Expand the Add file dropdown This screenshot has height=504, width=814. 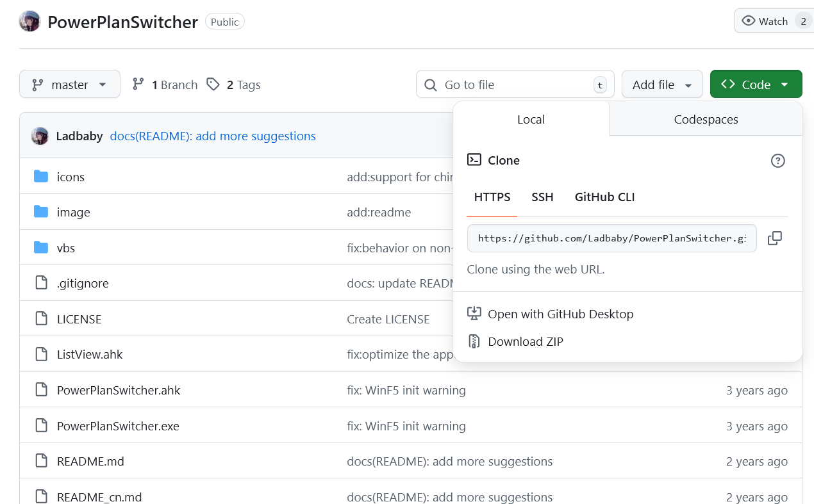pyautogui.click(x=662, y=85)
